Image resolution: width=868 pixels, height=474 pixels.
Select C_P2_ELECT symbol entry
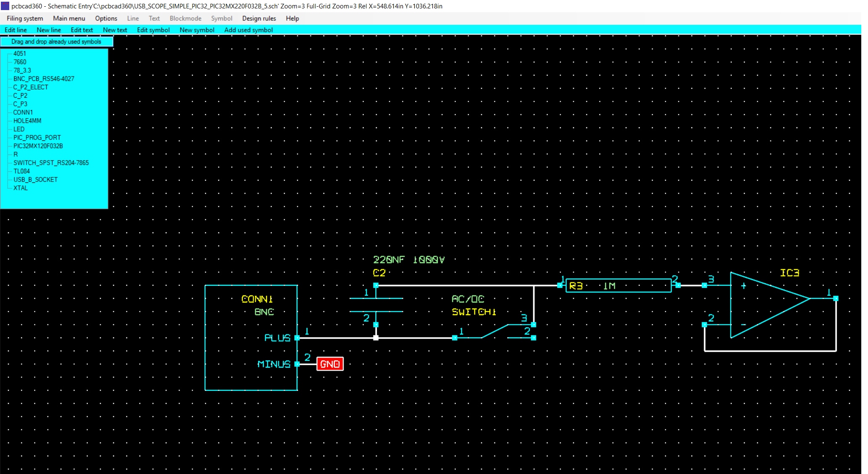30,87
